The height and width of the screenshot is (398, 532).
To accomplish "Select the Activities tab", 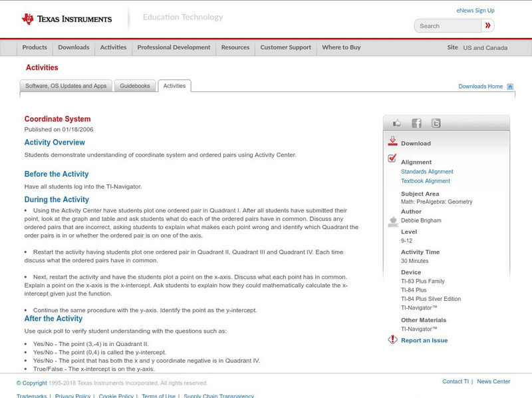I will [x=174, y=86].
